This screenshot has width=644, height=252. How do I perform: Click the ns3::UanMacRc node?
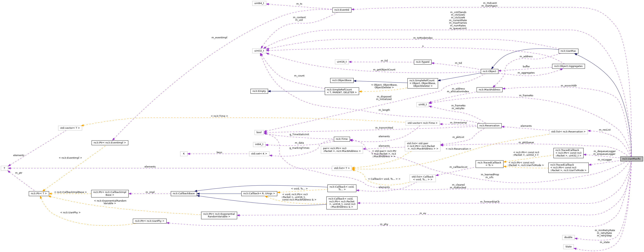tap(631, 159)
